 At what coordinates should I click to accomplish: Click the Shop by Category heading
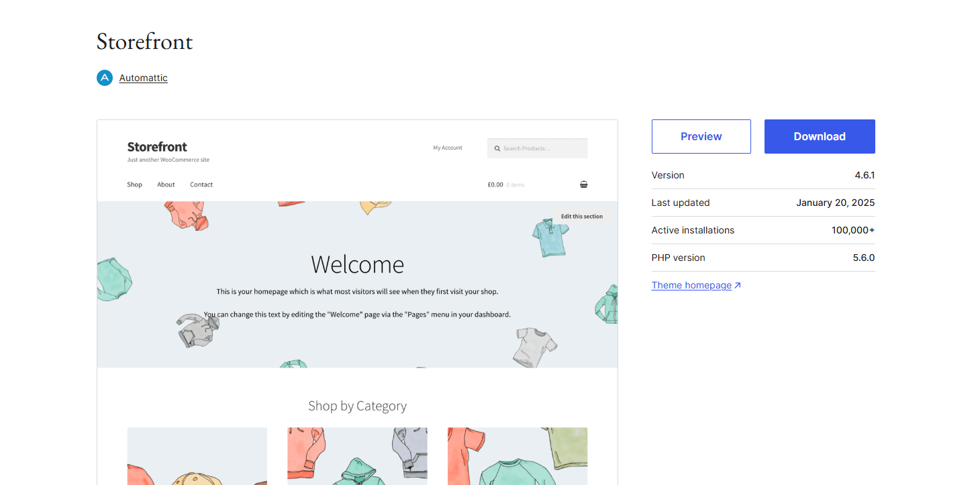point(357,406)
